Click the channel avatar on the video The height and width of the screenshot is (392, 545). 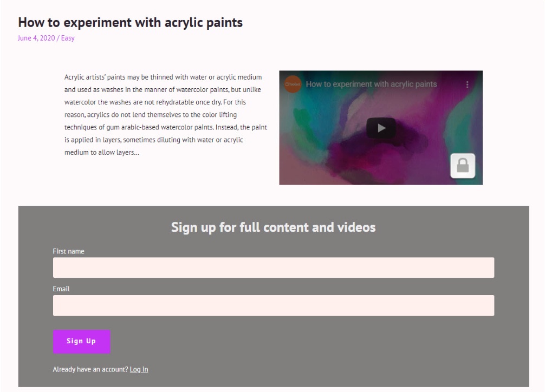293,84
